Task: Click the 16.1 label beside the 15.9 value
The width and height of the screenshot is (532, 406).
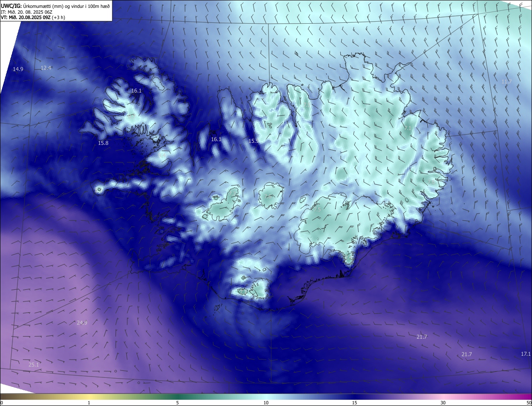Action: pyautogui.click(x=216, y=139)
